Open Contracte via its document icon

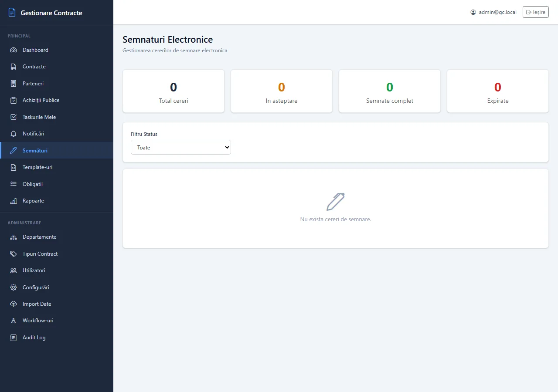tap(14, 67)
